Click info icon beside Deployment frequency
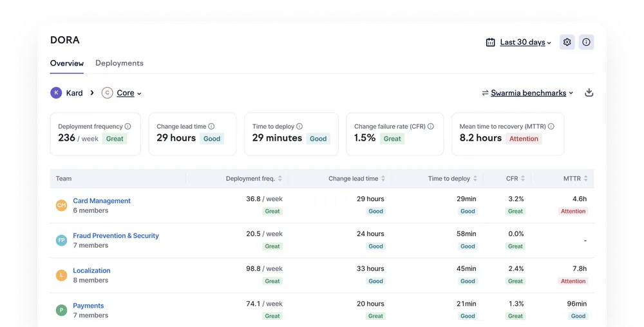This screenshot has height=327, width=644. 128,126
